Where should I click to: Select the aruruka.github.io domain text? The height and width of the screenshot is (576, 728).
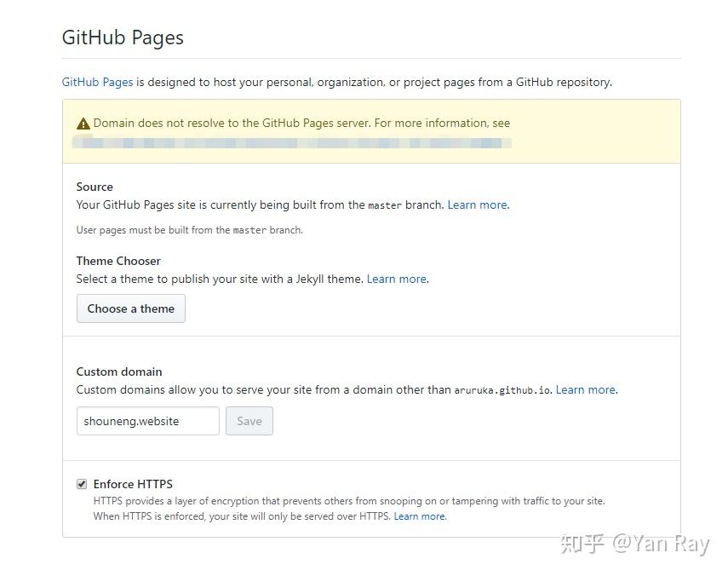(x=502, y=390)
